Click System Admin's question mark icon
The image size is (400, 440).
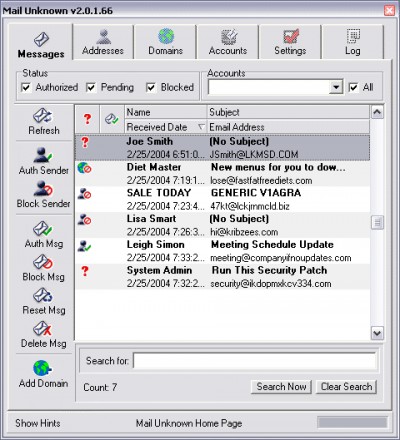[x=85, y=271]
